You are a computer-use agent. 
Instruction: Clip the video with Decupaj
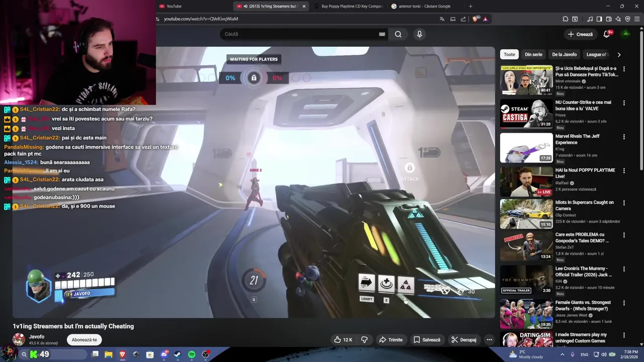point(464,340)
